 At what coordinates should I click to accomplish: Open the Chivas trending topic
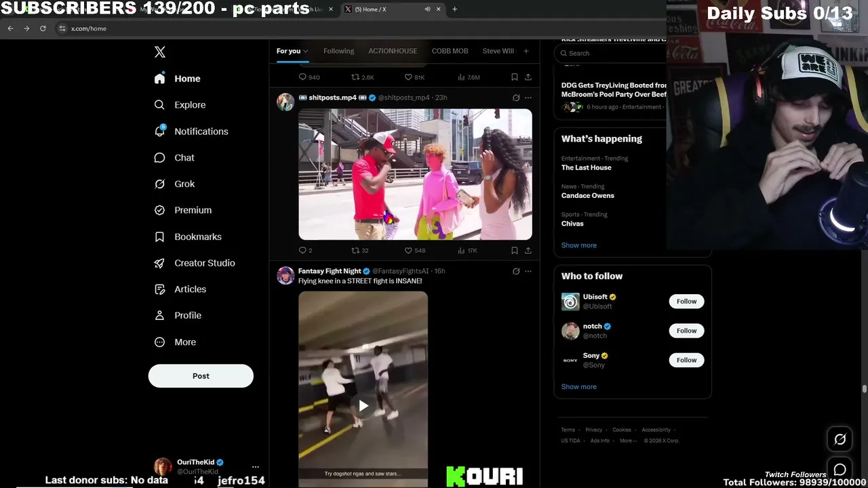click(572, 224)
